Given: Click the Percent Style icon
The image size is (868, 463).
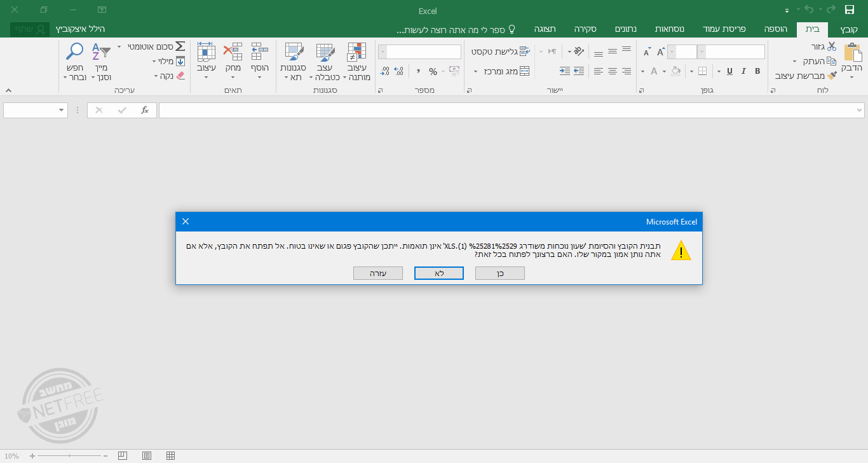Looking at the screenshot, I should pyautogui.click(x=433, y=71).
